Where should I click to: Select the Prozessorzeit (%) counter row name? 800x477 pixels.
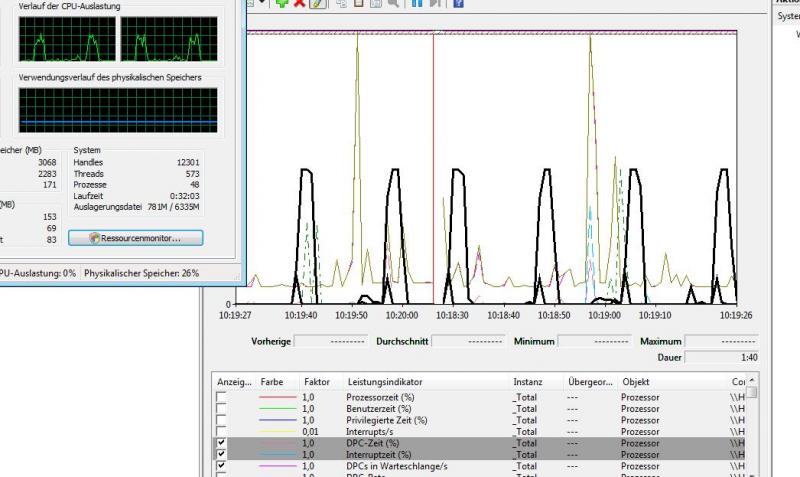[x=380, y=397]
